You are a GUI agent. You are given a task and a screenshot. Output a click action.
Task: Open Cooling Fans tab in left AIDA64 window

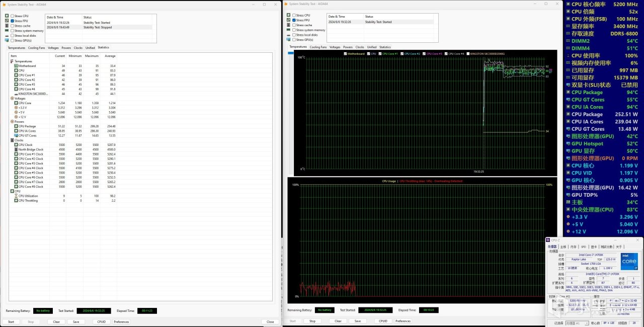click(x=37, y=48)
